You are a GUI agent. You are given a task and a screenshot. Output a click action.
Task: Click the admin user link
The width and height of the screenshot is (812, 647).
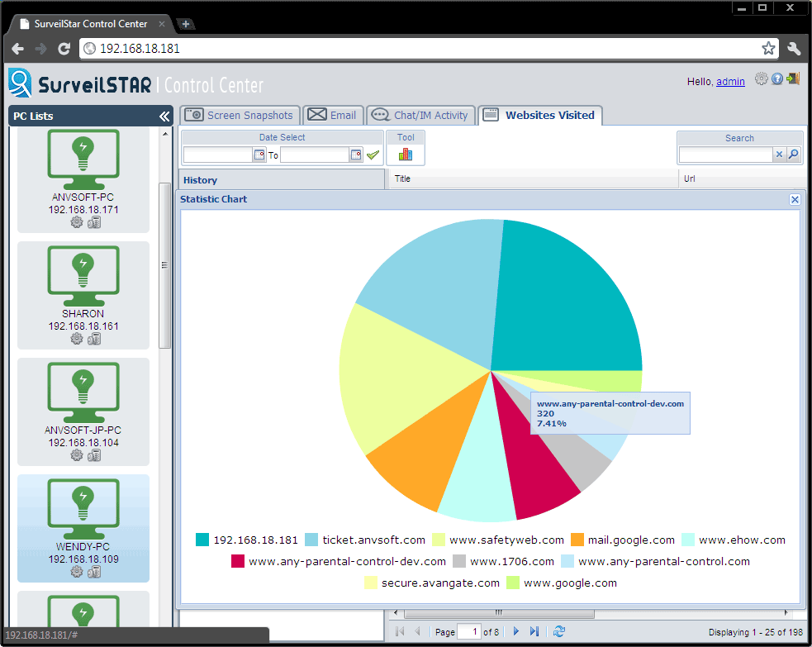coord(730,81)
